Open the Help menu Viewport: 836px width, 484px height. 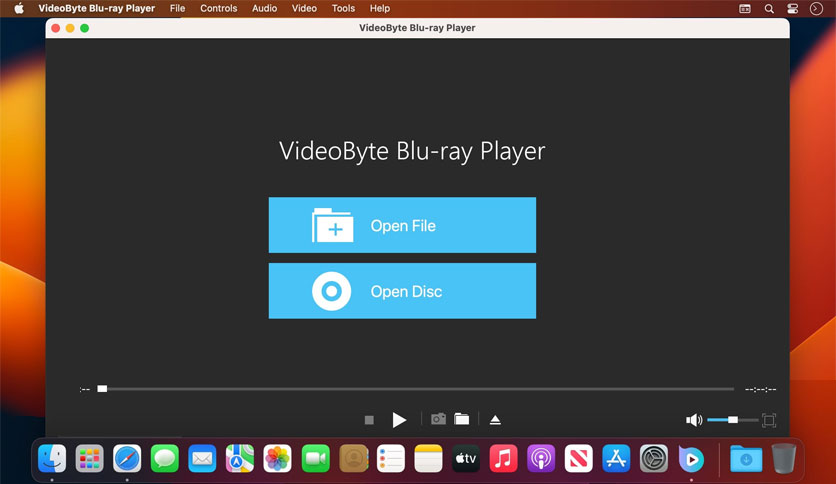tap(380, 9)
